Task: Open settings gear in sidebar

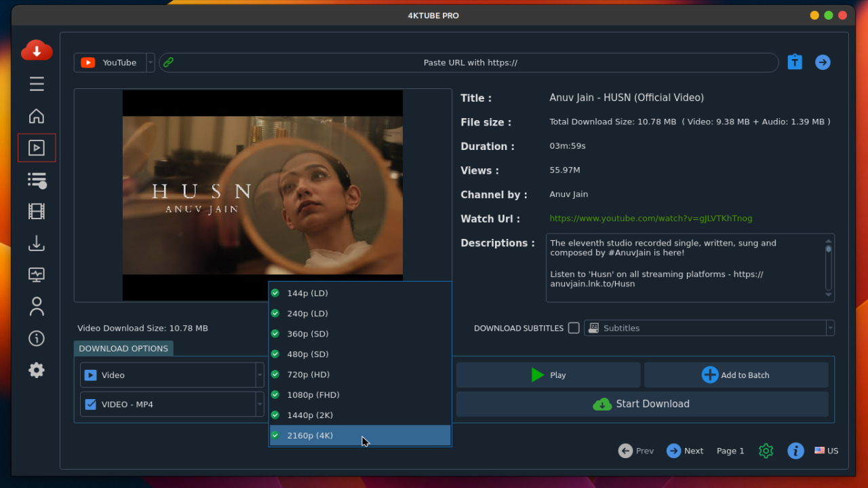Action: [x=37, y=370]
